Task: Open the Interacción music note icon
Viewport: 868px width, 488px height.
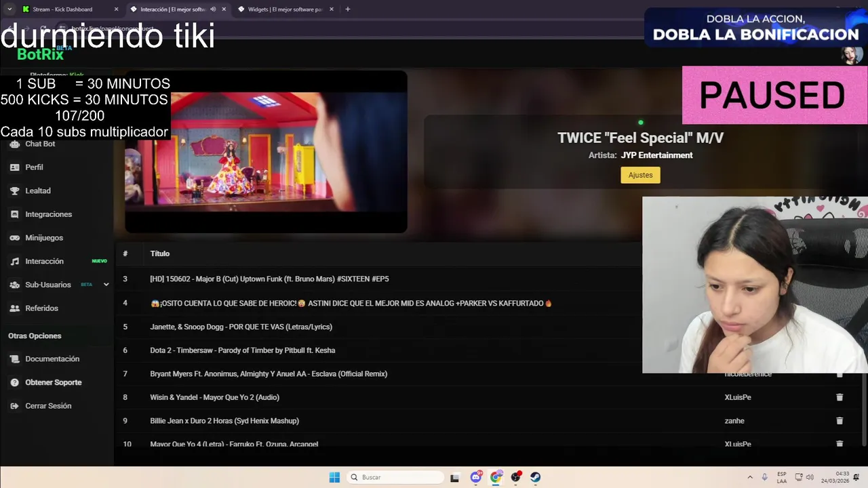Action: click(x=14, y=262)
